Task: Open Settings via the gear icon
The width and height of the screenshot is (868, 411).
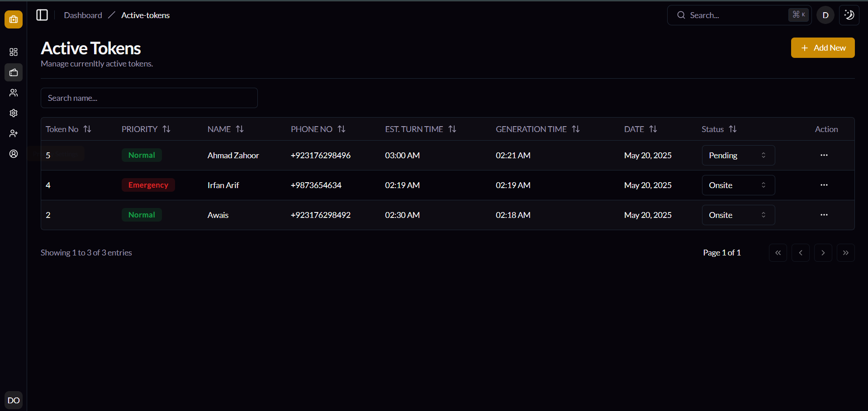Action: coord(13,113)
